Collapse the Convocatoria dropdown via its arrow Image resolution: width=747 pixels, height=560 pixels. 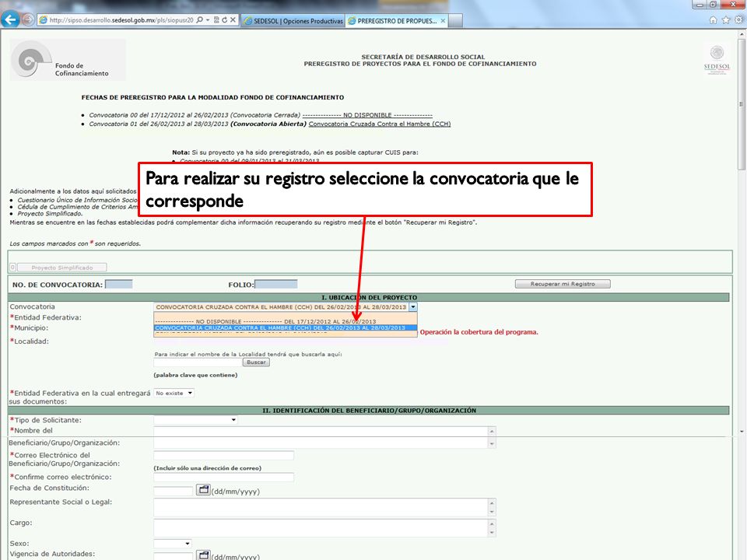click(x=413, y=307)
